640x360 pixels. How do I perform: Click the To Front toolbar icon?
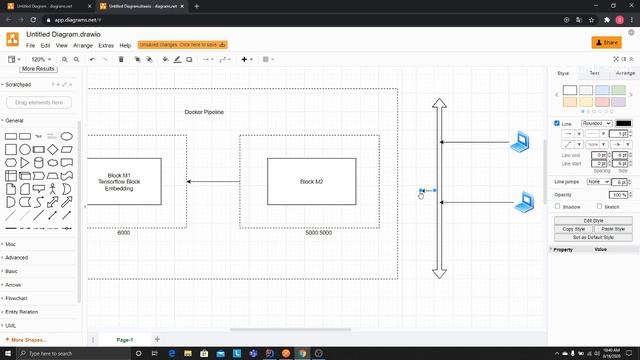[x=138, y=60]
